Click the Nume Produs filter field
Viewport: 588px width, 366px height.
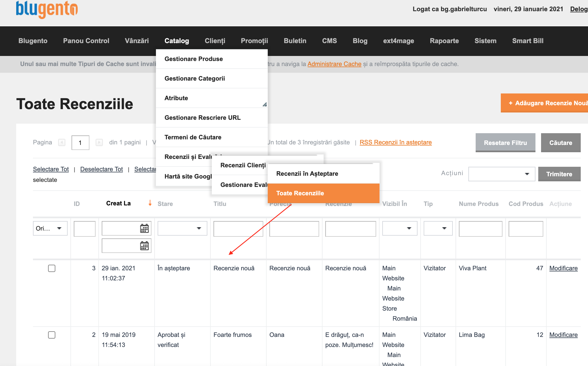click(x=481, y=229)
